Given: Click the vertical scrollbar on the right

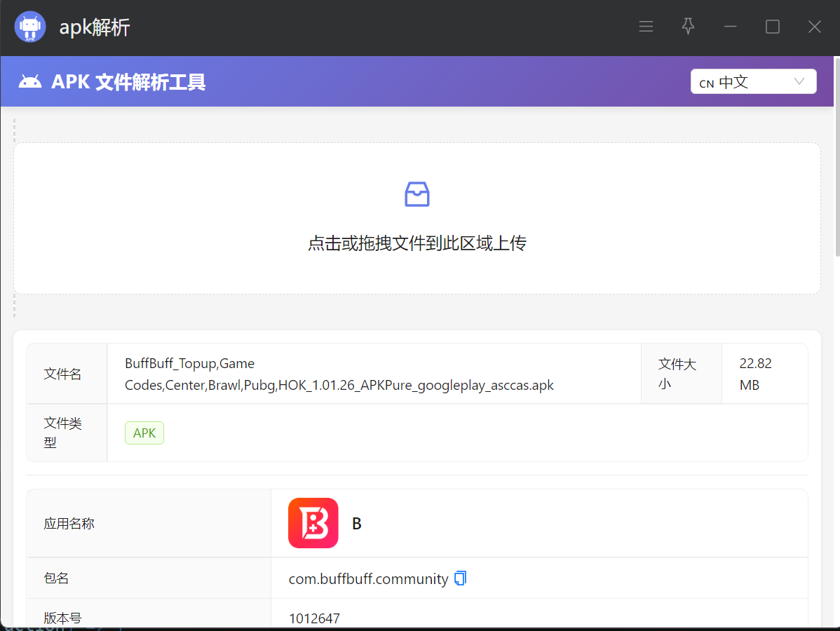Looking at the screenshot, I should pos(836,182).
